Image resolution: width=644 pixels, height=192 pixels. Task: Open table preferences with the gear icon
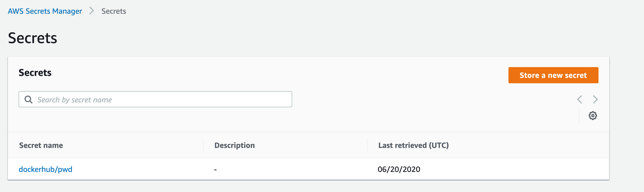click(x=593, y=116)
